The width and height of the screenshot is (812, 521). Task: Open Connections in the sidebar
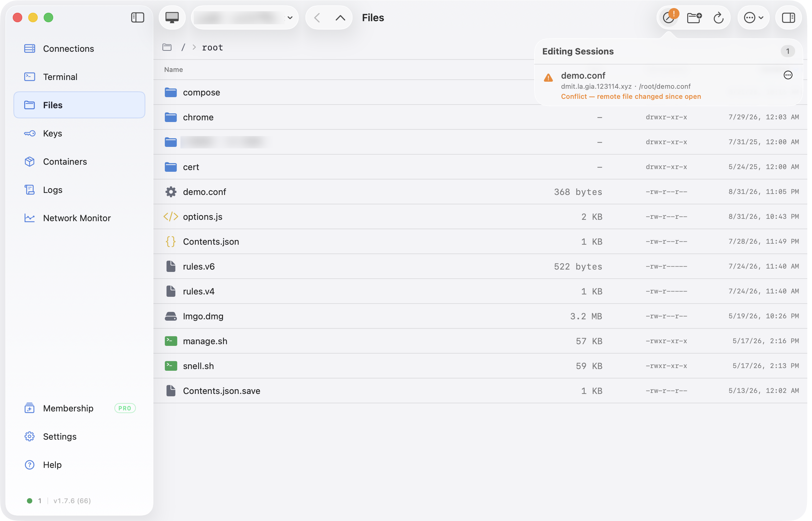(79, 49)
